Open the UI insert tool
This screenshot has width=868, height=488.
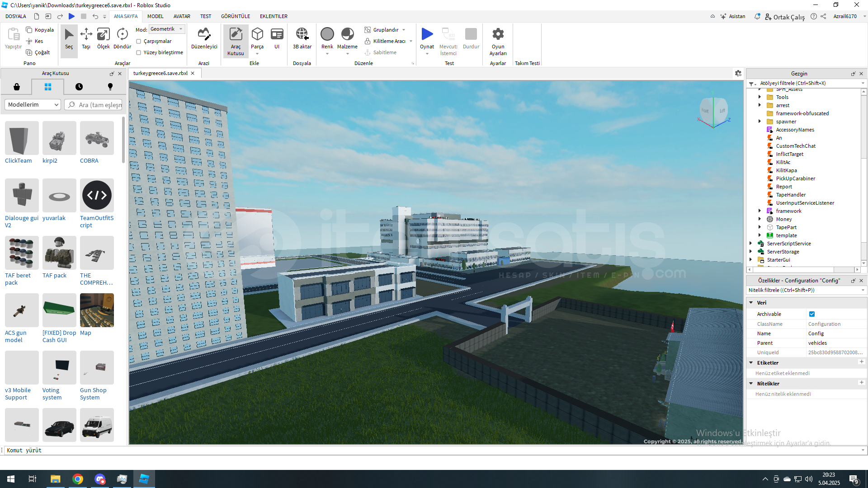(277, 39)
